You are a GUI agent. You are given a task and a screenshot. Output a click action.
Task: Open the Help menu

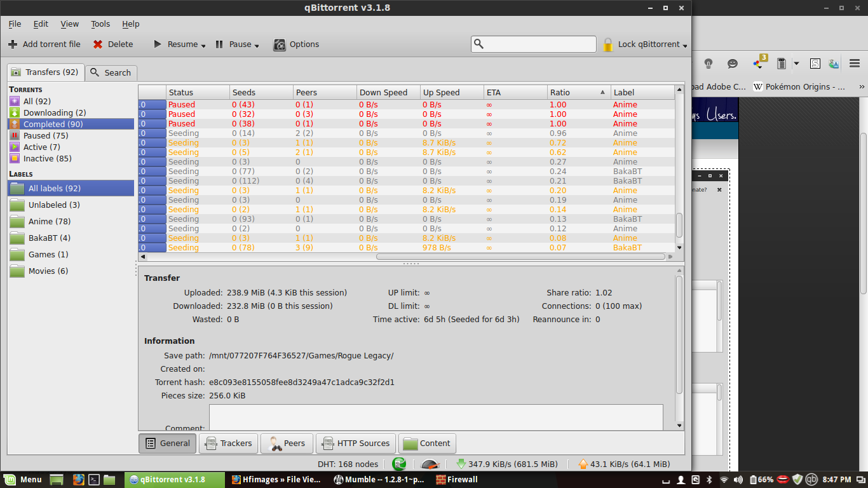(131, 24)
